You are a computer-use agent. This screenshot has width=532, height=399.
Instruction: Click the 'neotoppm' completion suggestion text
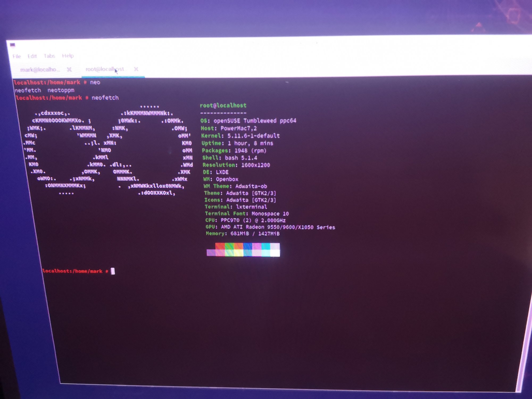(x=61, y=90)
